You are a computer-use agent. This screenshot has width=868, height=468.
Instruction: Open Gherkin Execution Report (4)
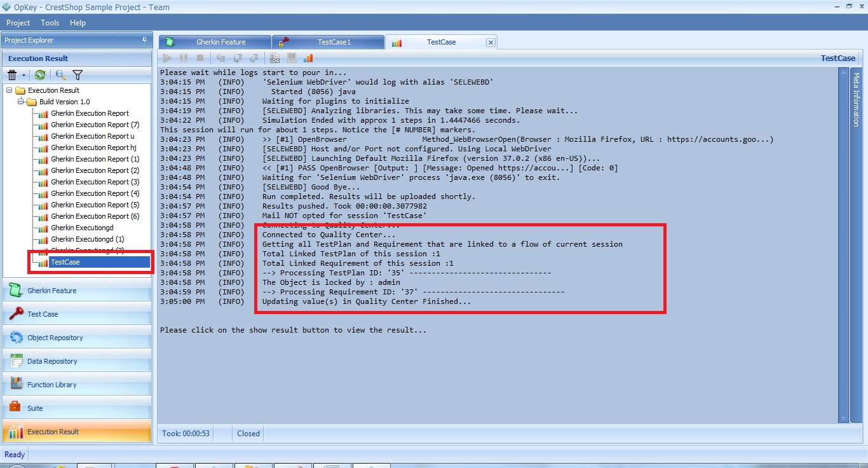coord(95,193)
